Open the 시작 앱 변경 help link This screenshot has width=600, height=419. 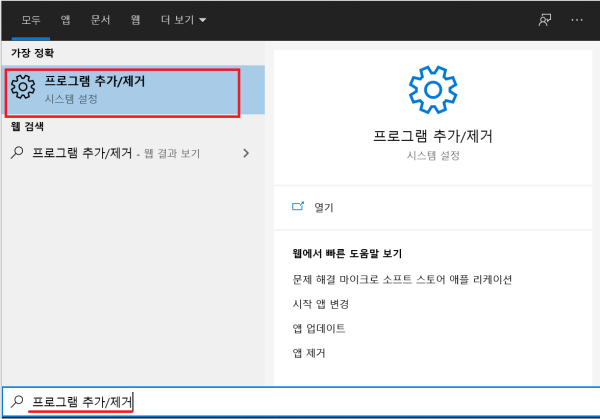(x=321, y=304)
